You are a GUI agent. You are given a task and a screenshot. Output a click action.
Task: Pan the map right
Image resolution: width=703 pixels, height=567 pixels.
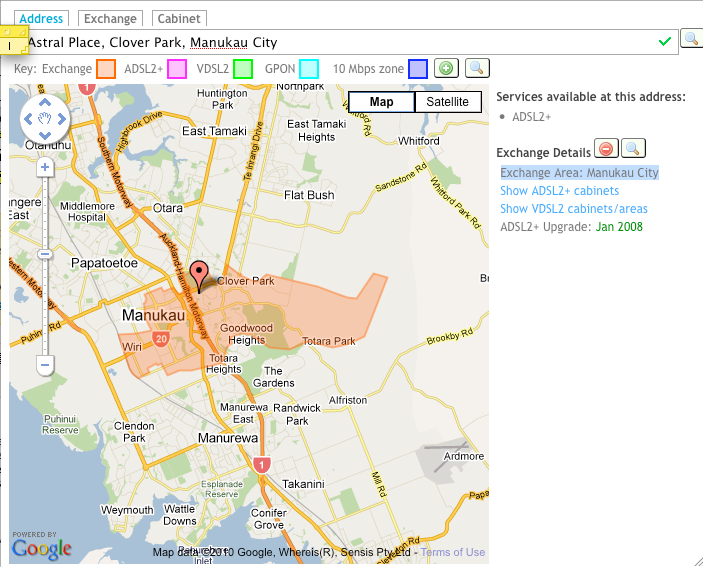click(x=61, y=119)
